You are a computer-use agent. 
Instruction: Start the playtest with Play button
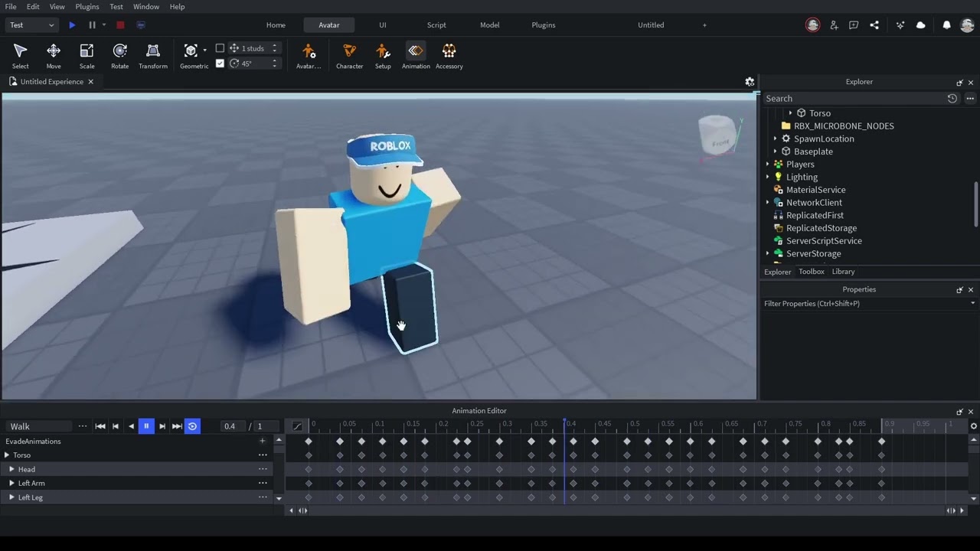tap(72, 25)
